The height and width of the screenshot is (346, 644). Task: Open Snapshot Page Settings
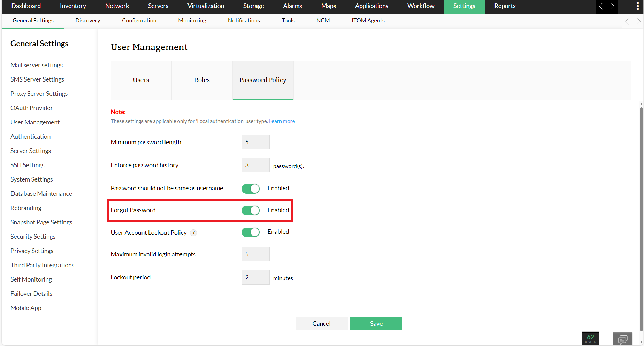tap(41, 222)
